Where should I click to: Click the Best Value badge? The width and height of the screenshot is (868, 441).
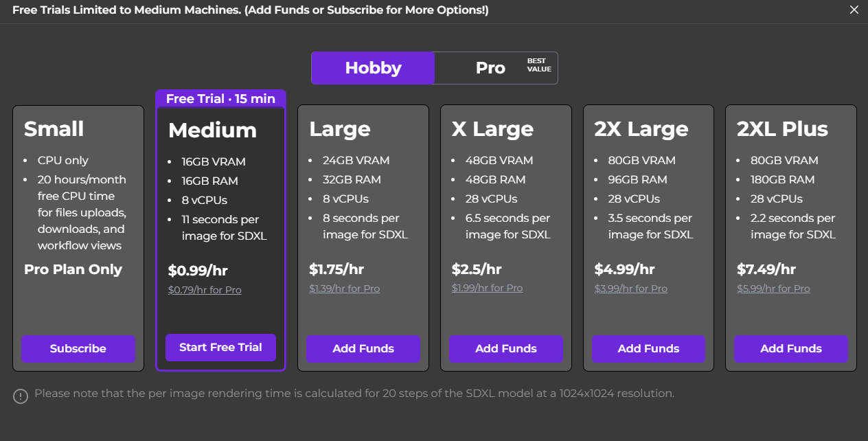539,65
